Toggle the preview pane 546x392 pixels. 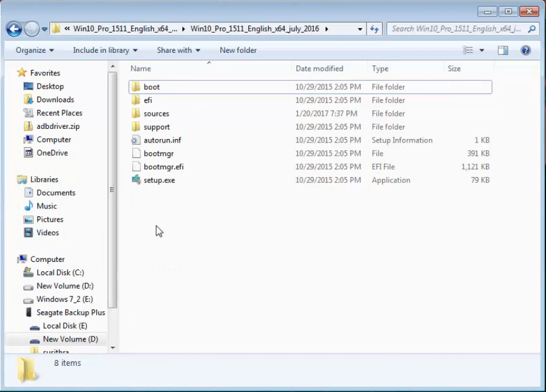click(x=503, y=50)
